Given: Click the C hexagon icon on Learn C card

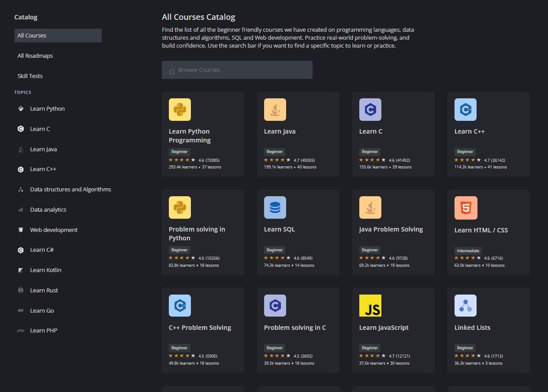Looking at the screenshot, I should [x=370, y=109].
